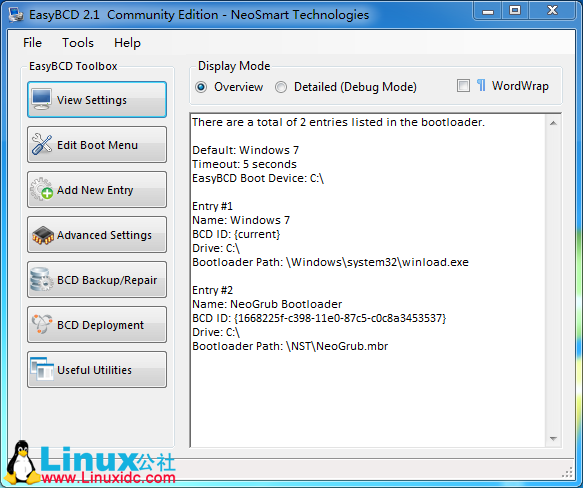Open the File menu
583x488 pixels.
tap(32, 43)
